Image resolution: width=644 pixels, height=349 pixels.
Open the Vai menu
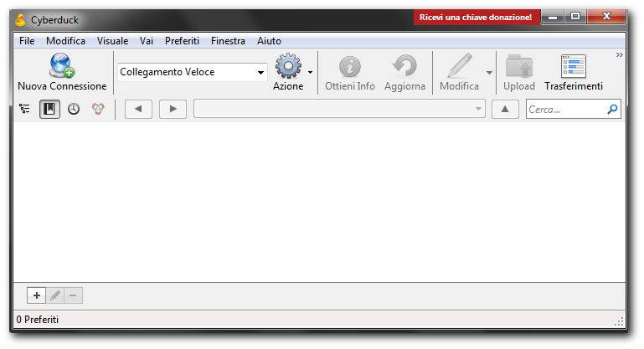pos(147,41)
